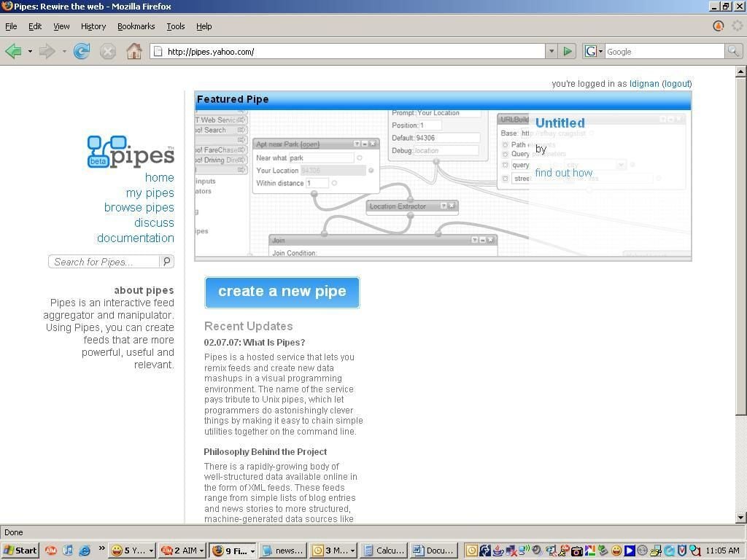Go to the home link in the sidebar

pos(160,177)
